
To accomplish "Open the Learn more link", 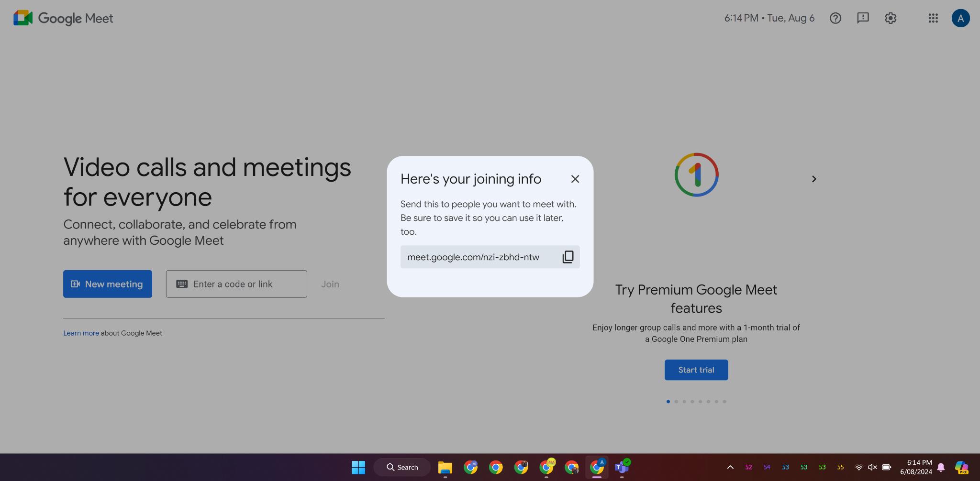I will tap(81, 333).
